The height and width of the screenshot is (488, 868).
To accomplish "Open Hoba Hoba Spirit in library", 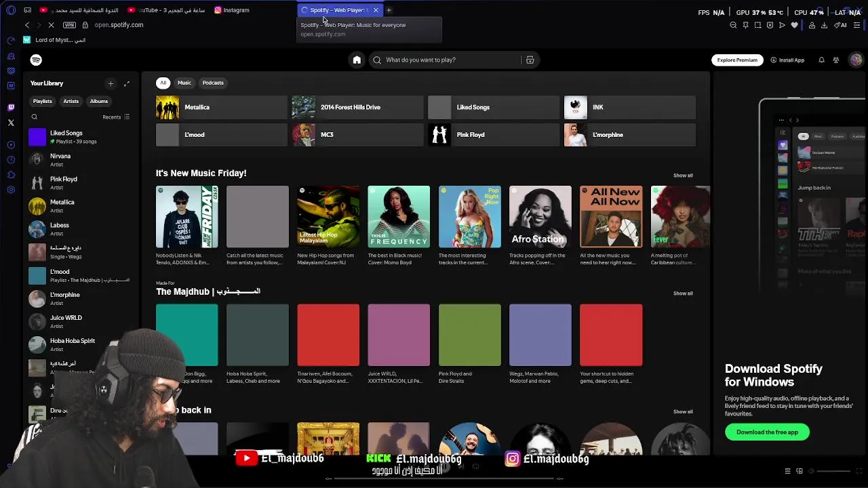I will (81, 345).
